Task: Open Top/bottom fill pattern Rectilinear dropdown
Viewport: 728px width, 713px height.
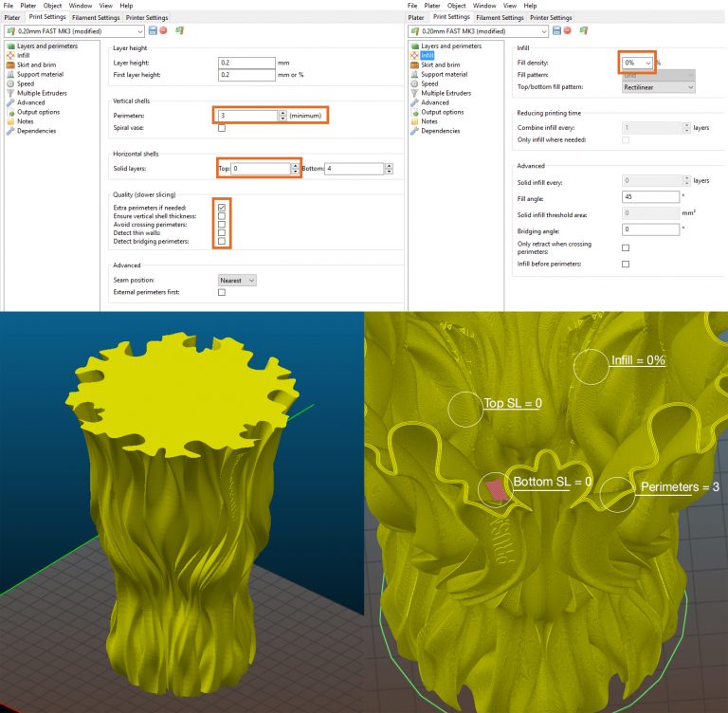Action: coord(659,87)
